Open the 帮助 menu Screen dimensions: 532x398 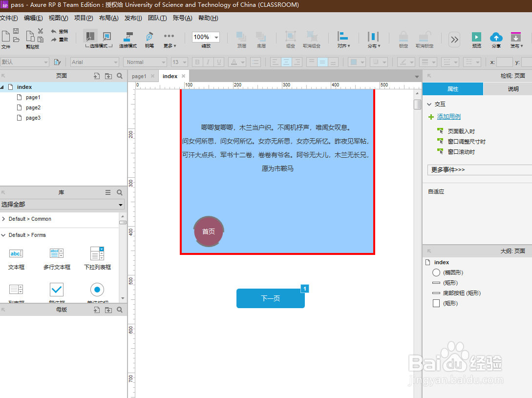pyautogui.click(x=208, y=18)
